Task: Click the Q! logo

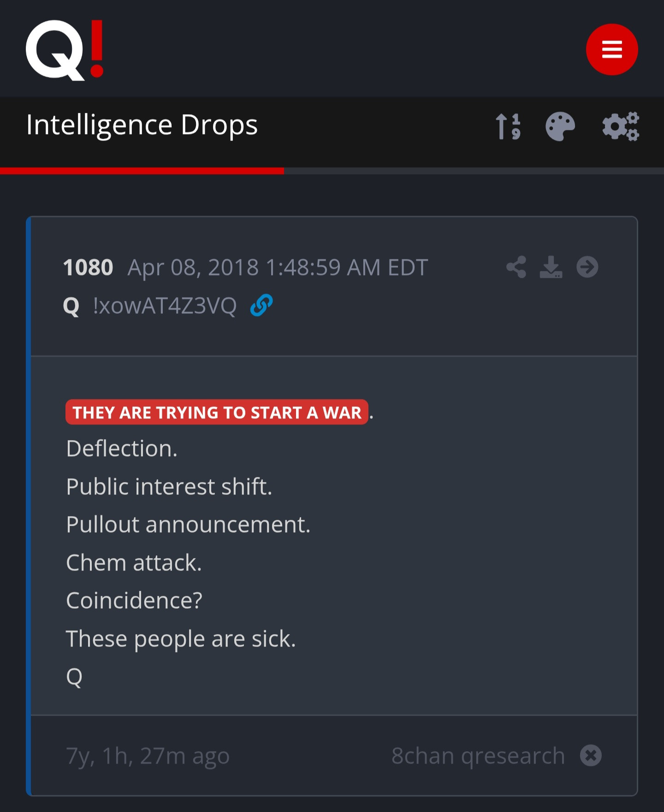Action: click(x=65, y=50)
